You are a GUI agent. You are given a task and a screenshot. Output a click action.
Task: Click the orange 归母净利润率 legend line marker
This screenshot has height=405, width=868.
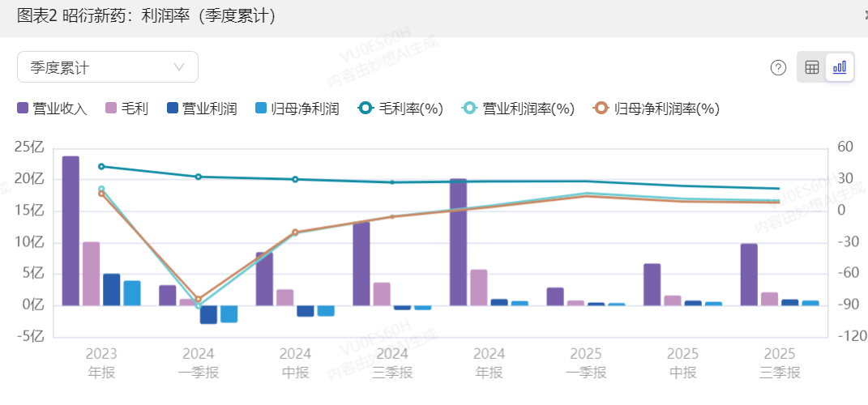[x=601, y=108]
